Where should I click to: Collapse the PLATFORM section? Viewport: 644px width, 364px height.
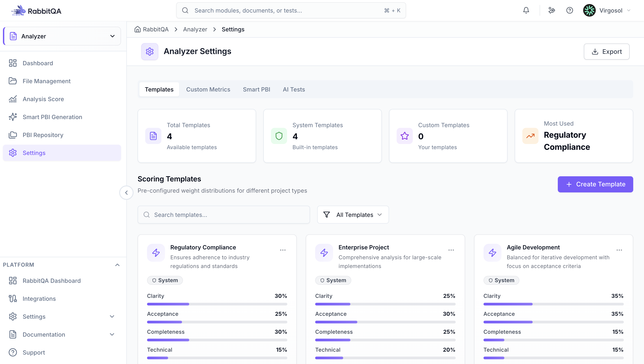click(x=117, y=265)
